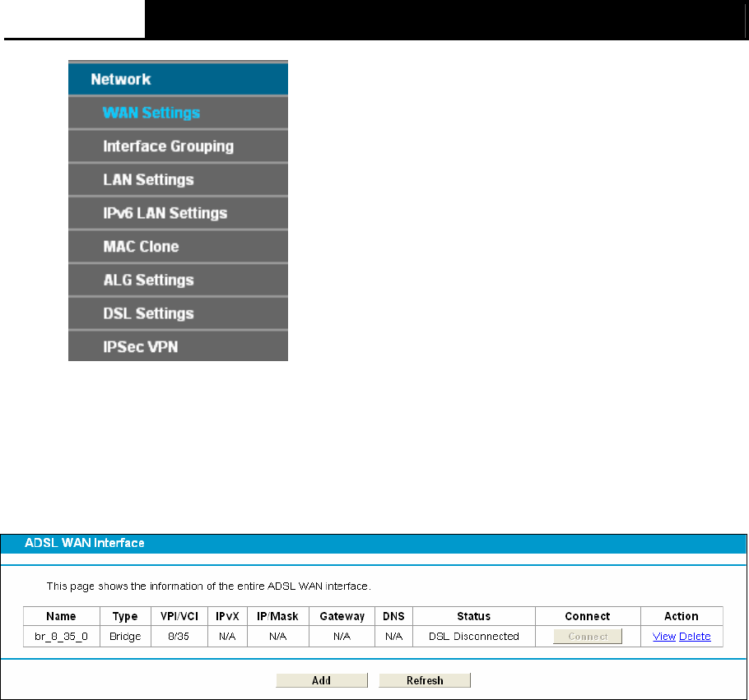Viewport: 749px width, 700px height.
Task: Click the DSL Disconnected status text
Action: (474, 637)
